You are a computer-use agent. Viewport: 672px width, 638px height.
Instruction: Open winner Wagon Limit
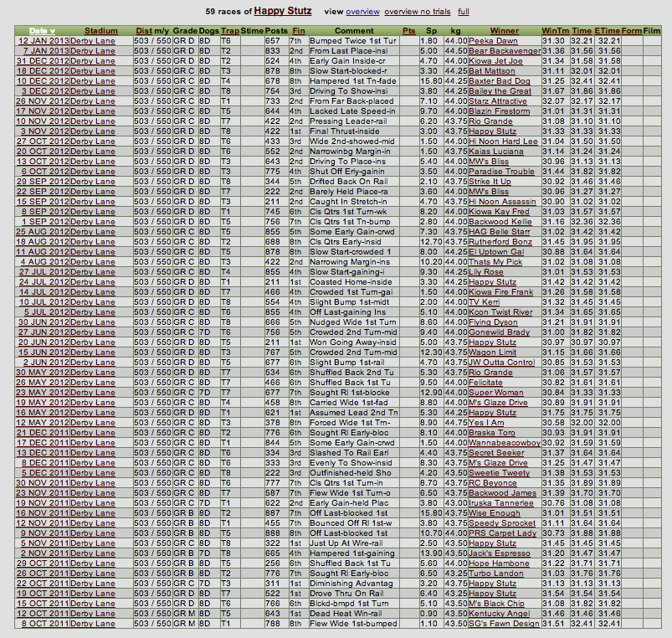click(x=493, y=352)
